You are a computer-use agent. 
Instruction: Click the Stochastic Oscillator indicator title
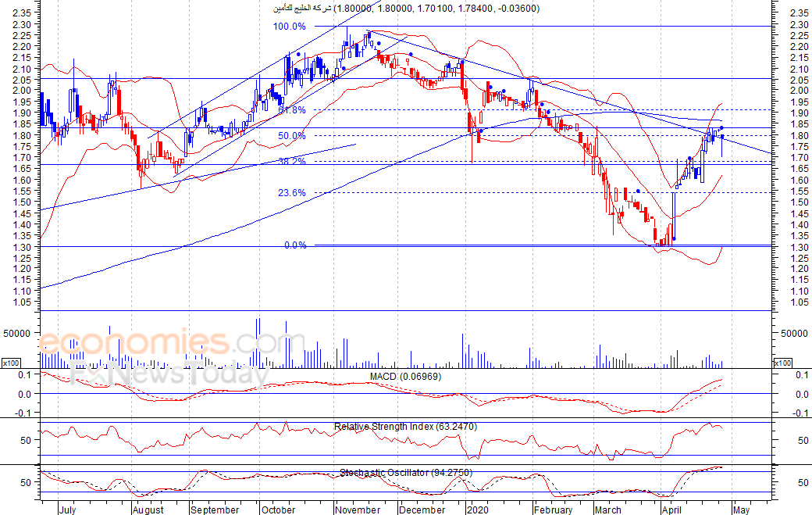(404, 473)
